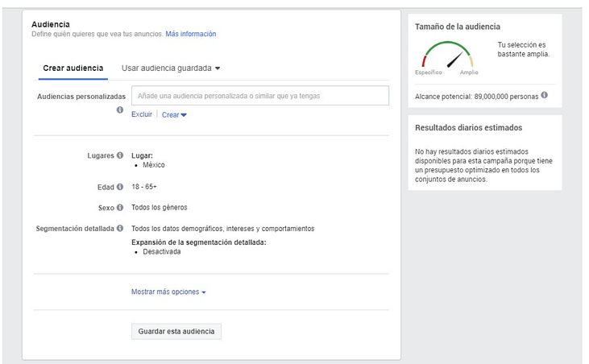Image resolution: width=589 pixels, height=364 pixels.
Task: Click the audience size gauge meter
Action: point(447,56)
